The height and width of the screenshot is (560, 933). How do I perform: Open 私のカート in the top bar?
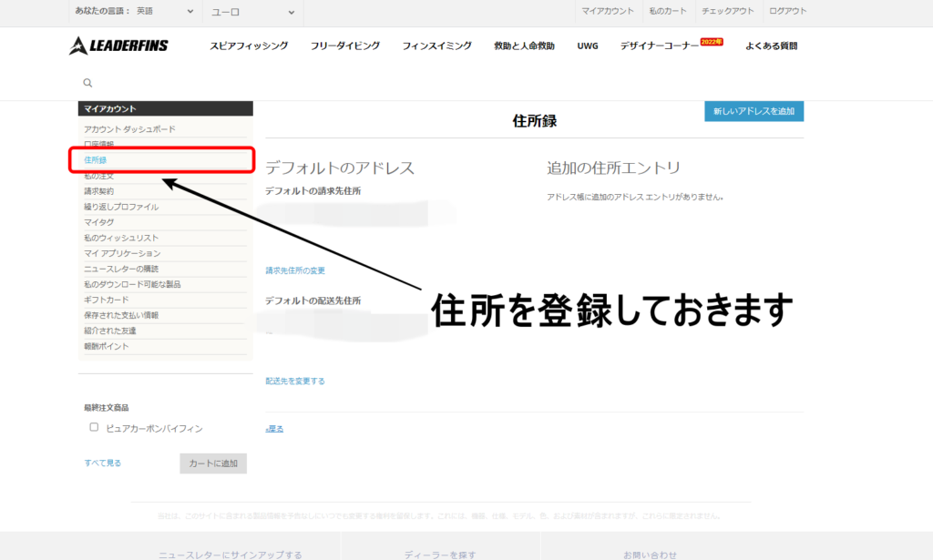[x=667, y=11]
